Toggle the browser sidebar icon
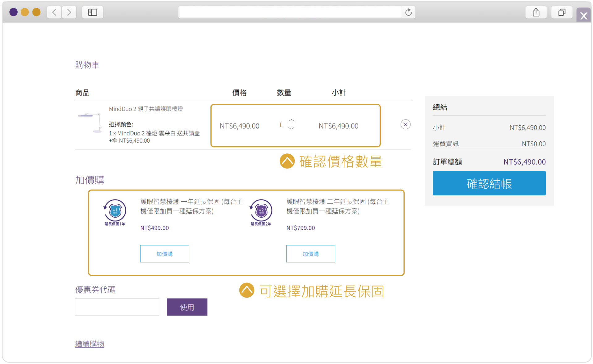This screenshot has width=593, height=364. [x=92, y=12]
